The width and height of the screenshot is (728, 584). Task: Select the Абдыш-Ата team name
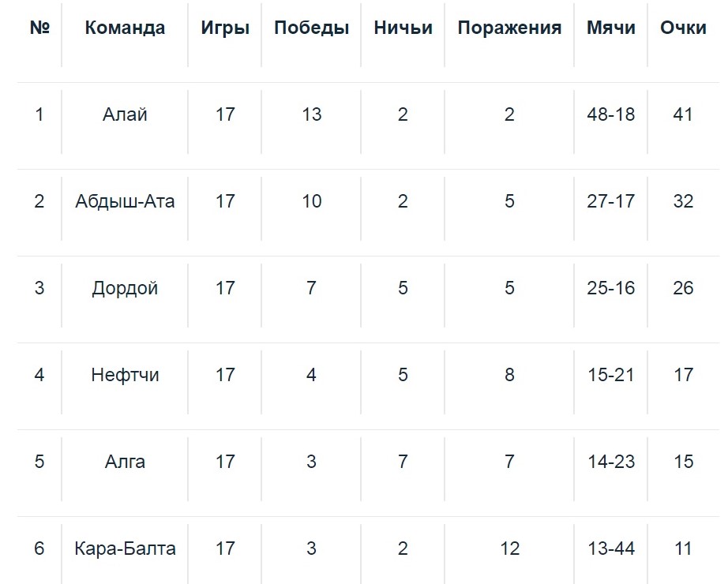click(x=125, y=201)
